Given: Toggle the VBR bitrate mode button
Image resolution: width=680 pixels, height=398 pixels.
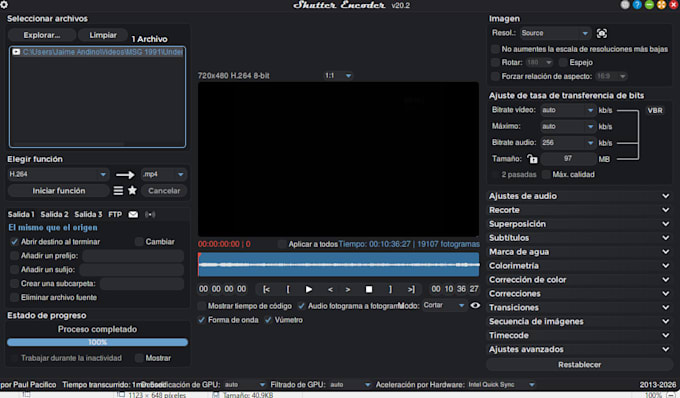Looking at the screenshot, I should (655, 111).
